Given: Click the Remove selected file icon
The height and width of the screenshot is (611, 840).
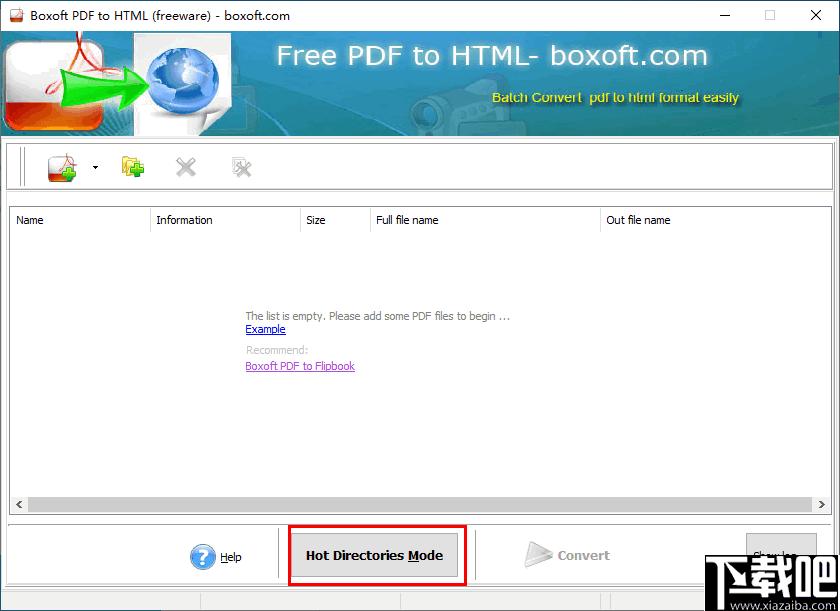Looking at the screenshot, I should [186, 168].
